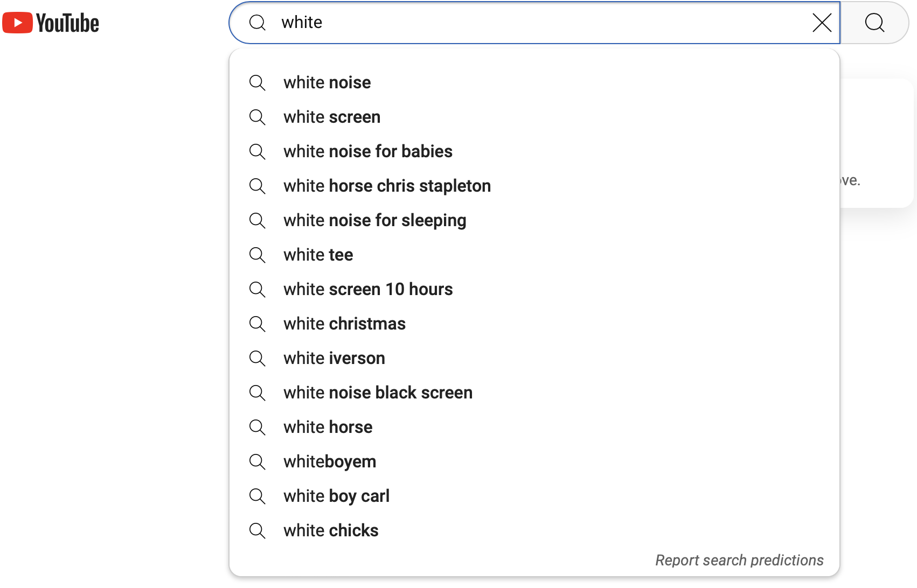Select 'white noise black screen' suggestion
Image resolution: width=917 pixels, height=588 pixels.
(378, 393)
